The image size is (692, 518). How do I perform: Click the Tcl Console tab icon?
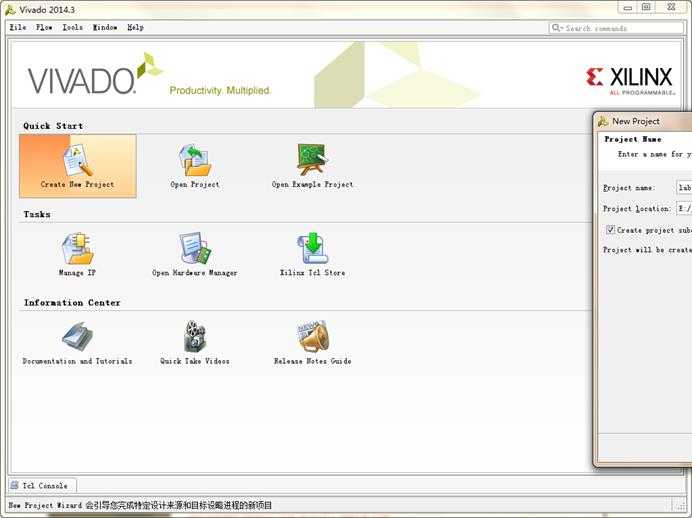click(15, 485)
